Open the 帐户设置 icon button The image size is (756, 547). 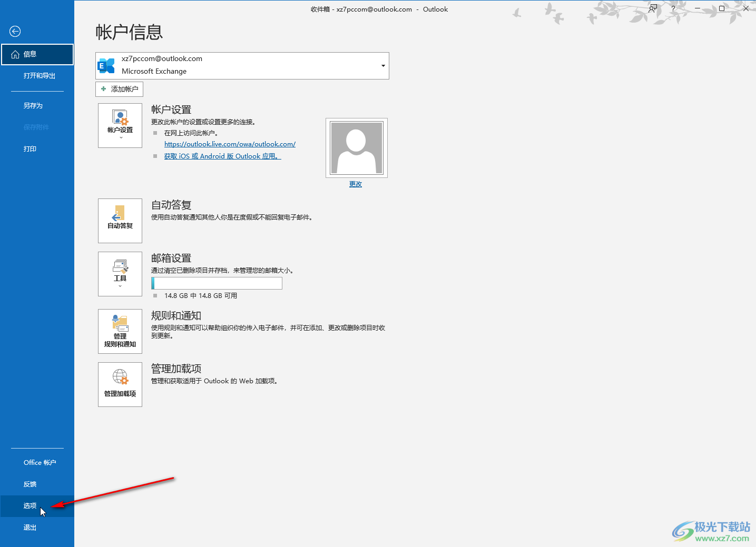point(120,125)
